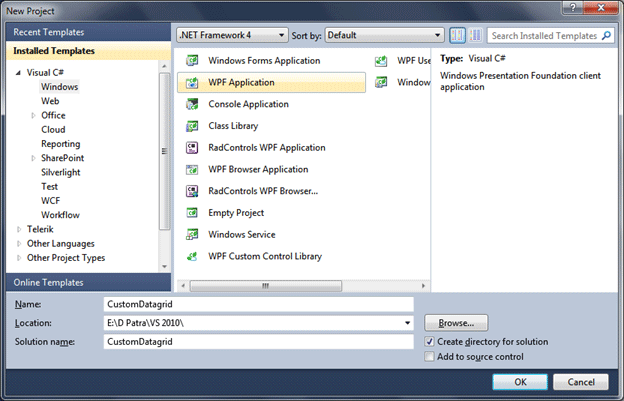Click the Cancel button
The width and height of the screenshot is (624, 401).
coord(581,382)
